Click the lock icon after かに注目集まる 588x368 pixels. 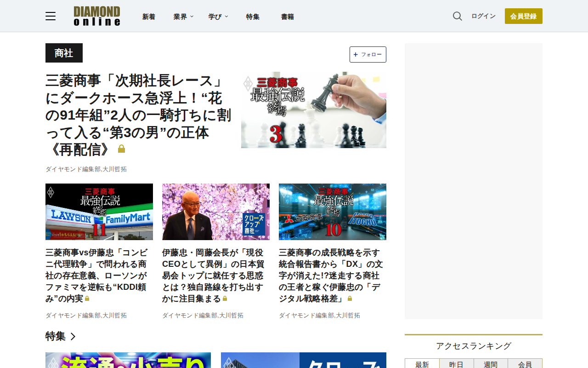click(225, 299)
